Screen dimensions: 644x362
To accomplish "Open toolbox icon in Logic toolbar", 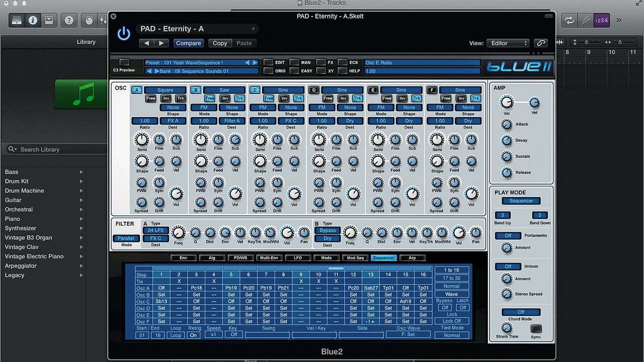I will 49,20.
